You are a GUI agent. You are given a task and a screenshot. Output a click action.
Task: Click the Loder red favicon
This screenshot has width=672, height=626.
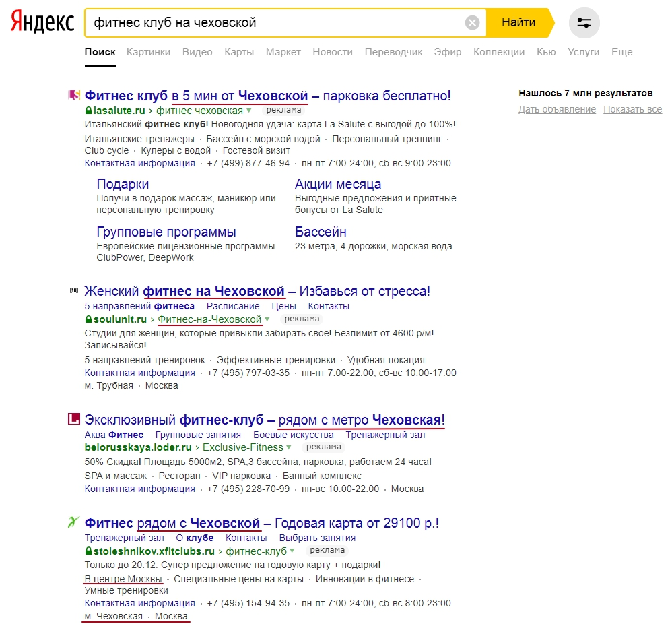[x=74, y=420]
